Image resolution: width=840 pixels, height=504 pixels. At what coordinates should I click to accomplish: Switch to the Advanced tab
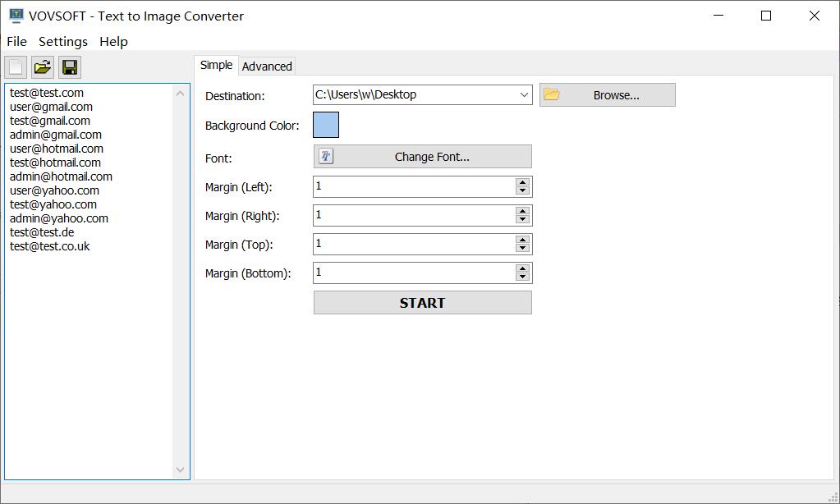[x=267, y=66]
